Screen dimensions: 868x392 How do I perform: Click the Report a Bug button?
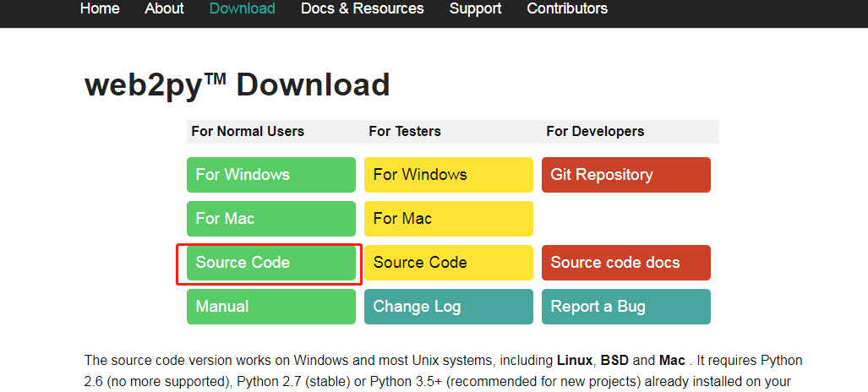point(626,307)
